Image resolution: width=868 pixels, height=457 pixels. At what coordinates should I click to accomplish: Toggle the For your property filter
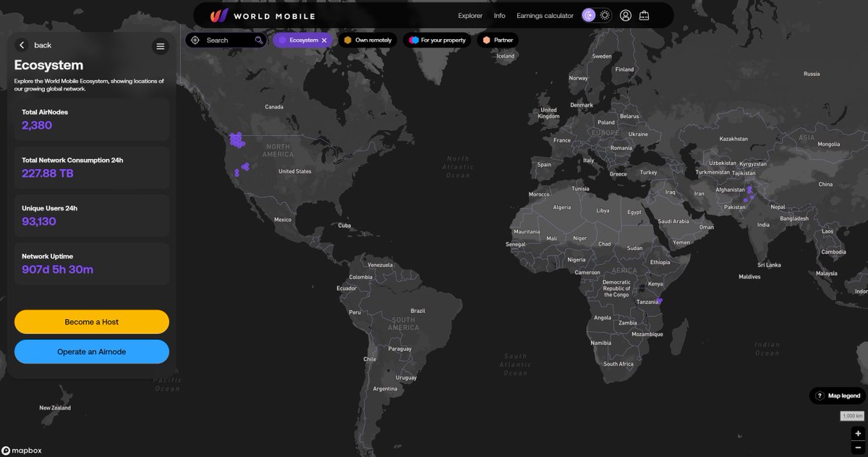click(x=437, y=40)
